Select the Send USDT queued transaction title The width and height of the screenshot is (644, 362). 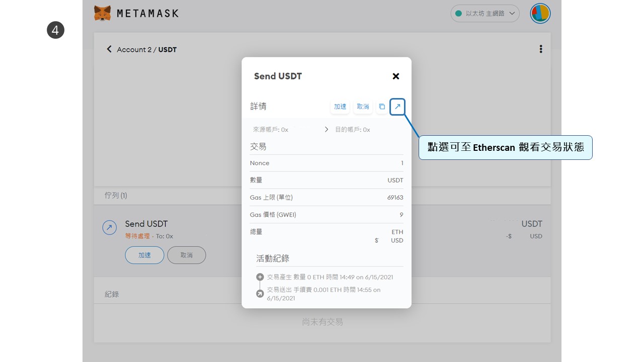pyautogui.click(x=146, y=224)
